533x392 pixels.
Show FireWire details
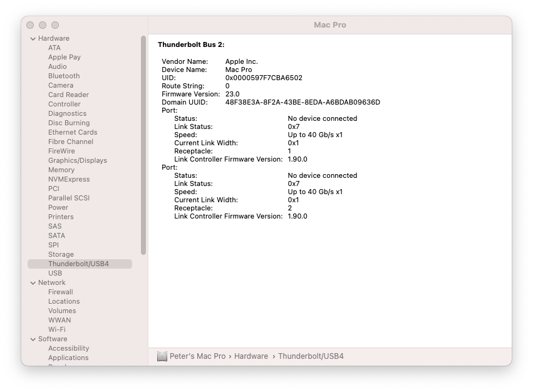tap(61, 152)
